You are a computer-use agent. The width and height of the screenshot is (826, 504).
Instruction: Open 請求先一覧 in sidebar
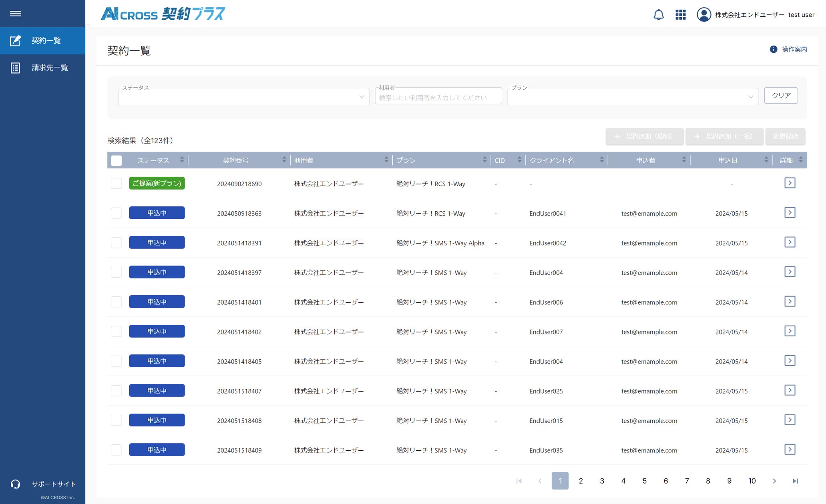tap(50, 68)
